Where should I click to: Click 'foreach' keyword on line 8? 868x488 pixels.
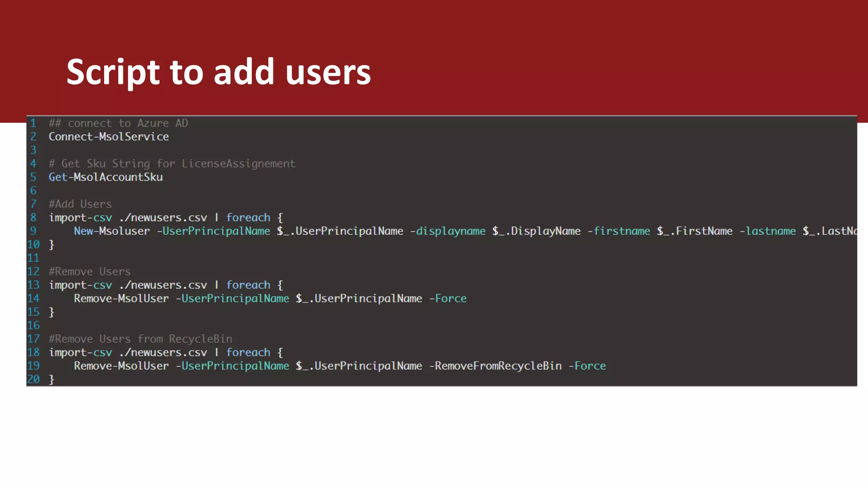point(248,218)
